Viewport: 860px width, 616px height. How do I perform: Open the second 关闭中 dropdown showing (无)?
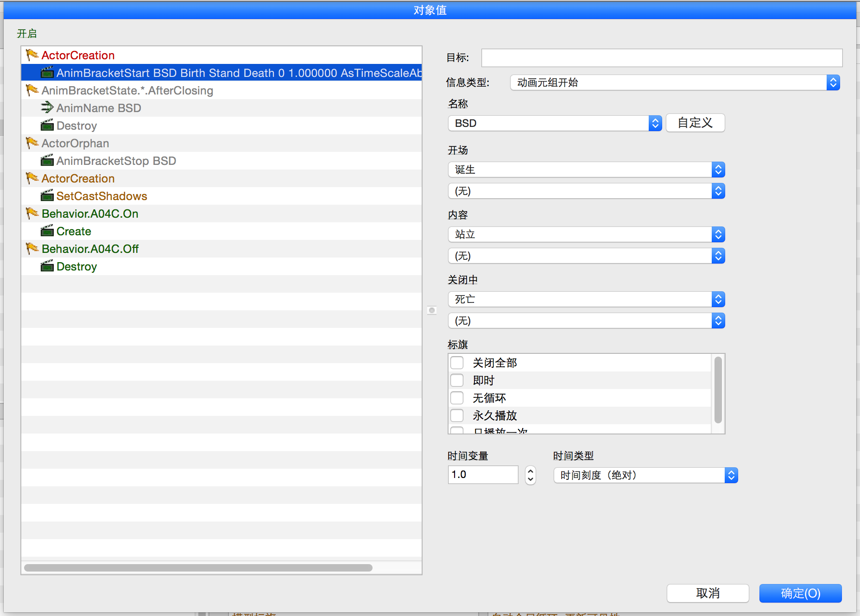(587, 321)
